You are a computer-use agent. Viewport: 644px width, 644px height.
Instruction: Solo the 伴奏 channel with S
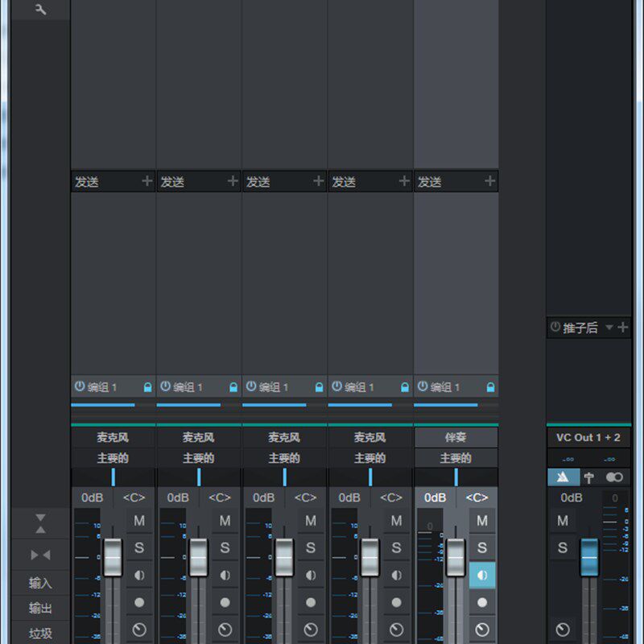482,547
